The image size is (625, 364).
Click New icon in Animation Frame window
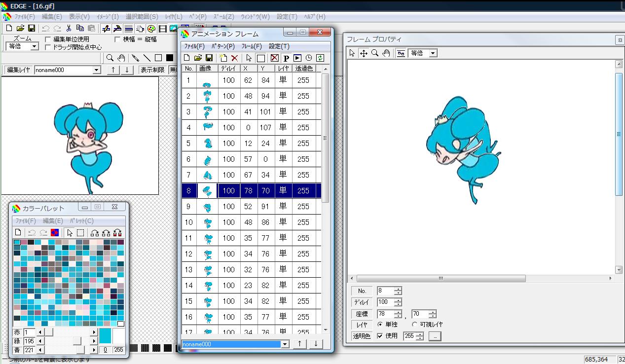point(187,58)
